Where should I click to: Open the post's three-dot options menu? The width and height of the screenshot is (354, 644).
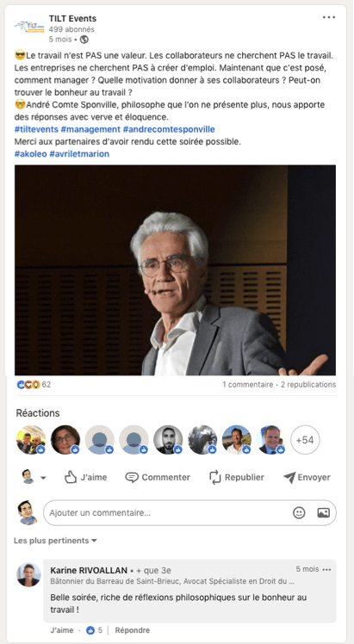(x=329, y=17)
